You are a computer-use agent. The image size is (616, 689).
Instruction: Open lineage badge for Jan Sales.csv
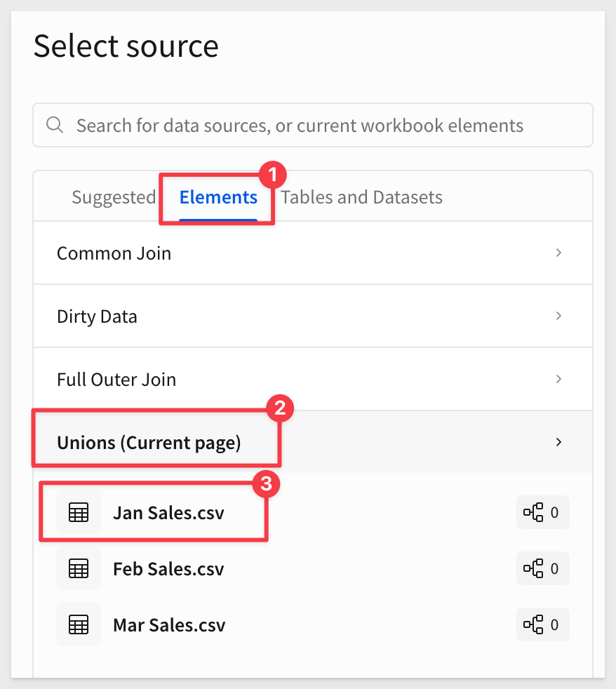[542, 512]
